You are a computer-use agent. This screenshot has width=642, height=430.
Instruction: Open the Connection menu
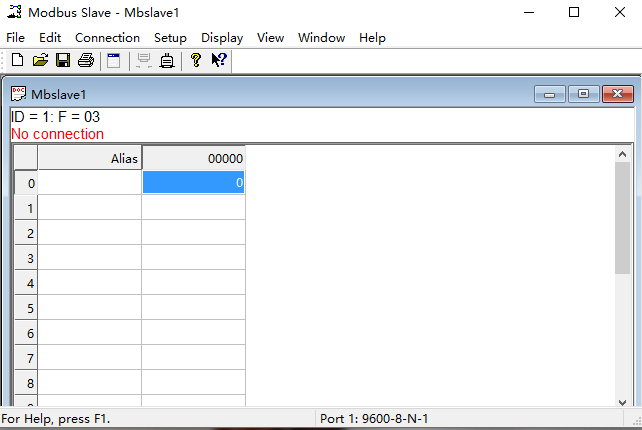107,38
